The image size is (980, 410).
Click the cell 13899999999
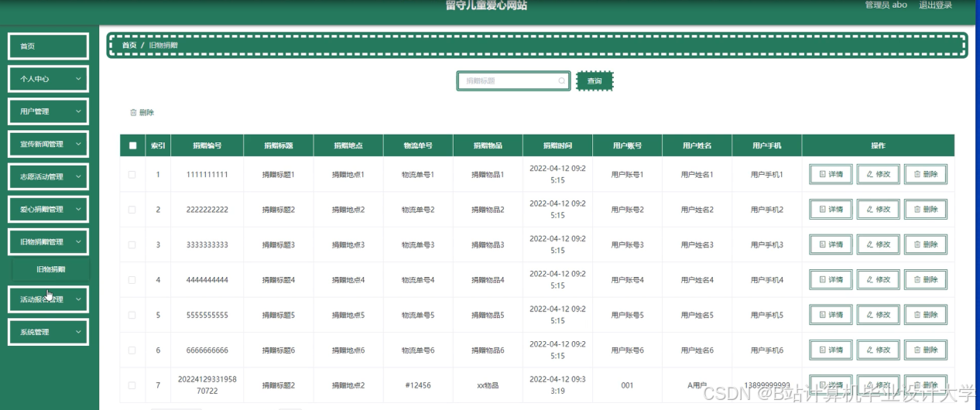(766, 385)
